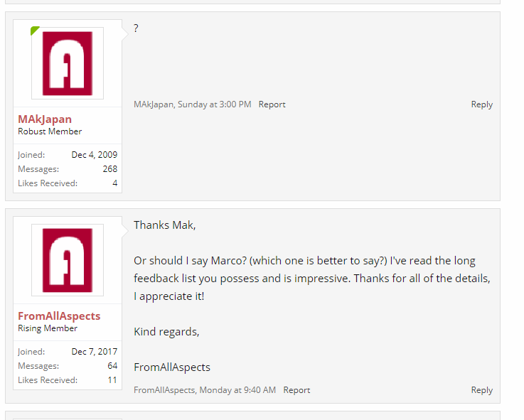Select the 'Thanks Mak,' post text
Viewport: 524px width, 420px height.
(x=165, y=225)
